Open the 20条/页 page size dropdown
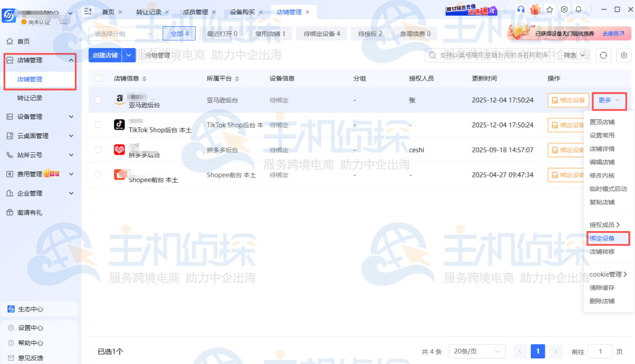Image resolution: width=635 pixels, height=364 pixels. point(477,351)
